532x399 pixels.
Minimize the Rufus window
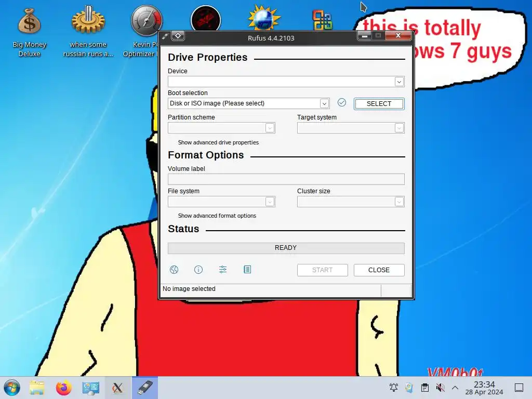coord(364,35)
